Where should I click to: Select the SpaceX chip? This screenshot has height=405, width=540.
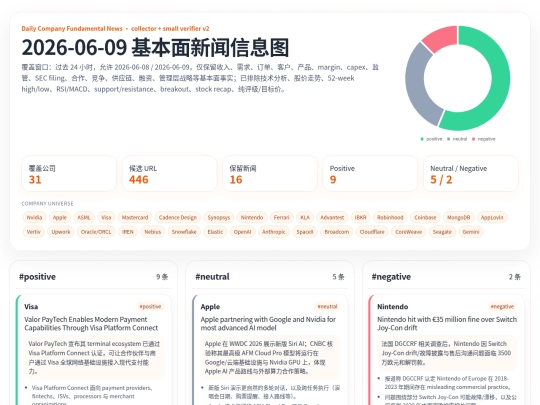[x=305, y=232]
